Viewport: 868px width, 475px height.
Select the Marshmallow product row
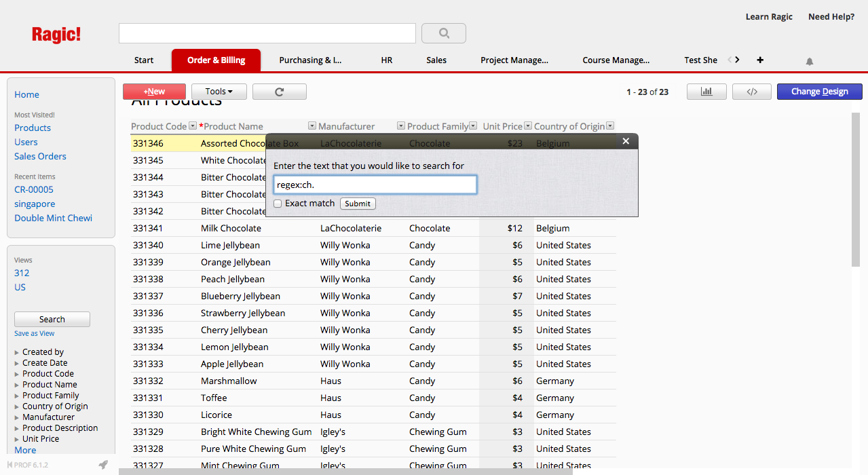coord(373,381)
